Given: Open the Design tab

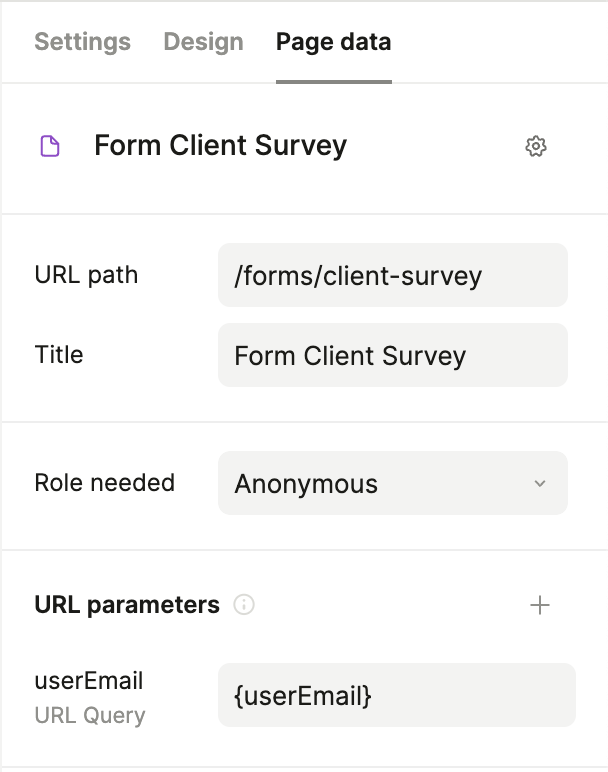Looking at the screenshot, I should (203, 42).
